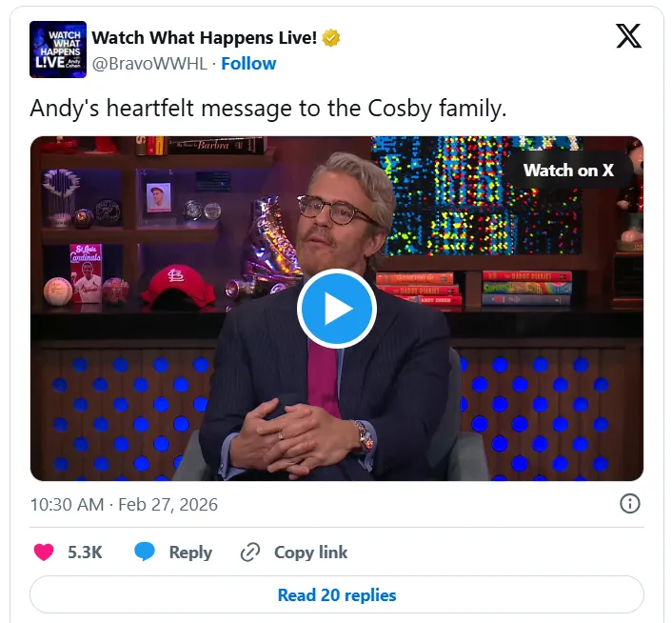
Task: Click the Follow link
Action: coord(248,64)
